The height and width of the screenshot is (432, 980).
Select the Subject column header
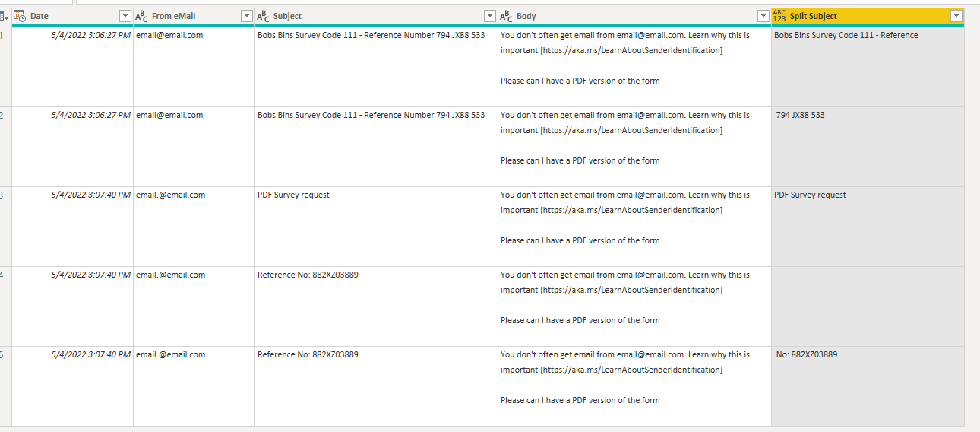(376, 16)
